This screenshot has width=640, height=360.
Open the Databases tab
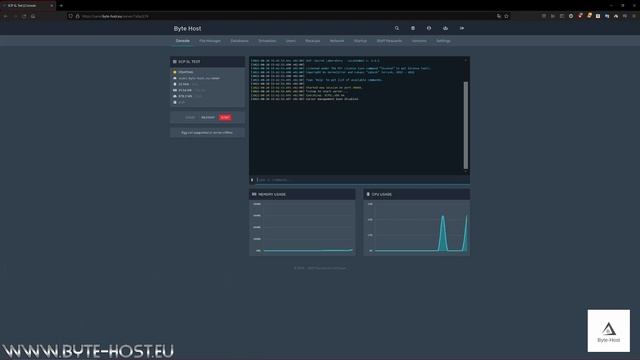[239, 41]
